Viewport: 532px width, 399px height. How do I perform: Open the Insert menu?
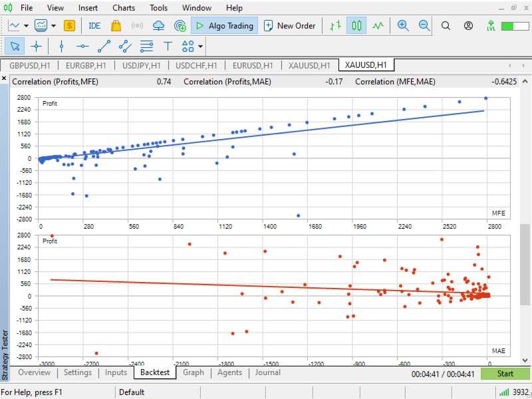88,8
